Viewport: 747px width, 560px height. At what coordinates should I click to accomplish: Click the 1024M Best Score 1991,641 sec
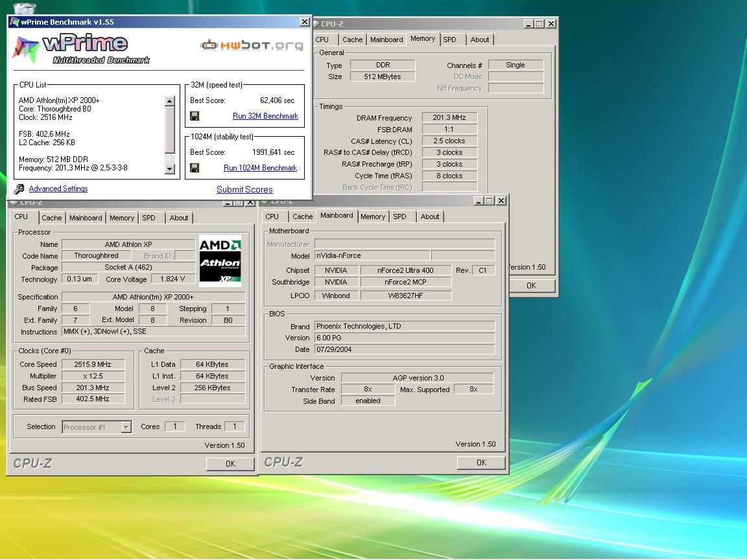coord(274,152)
